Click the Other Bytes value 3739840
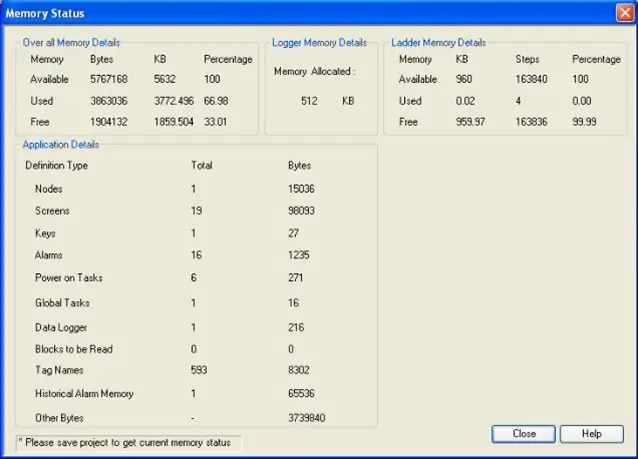This screenshot has height=459, width=638. pos(306,418)
